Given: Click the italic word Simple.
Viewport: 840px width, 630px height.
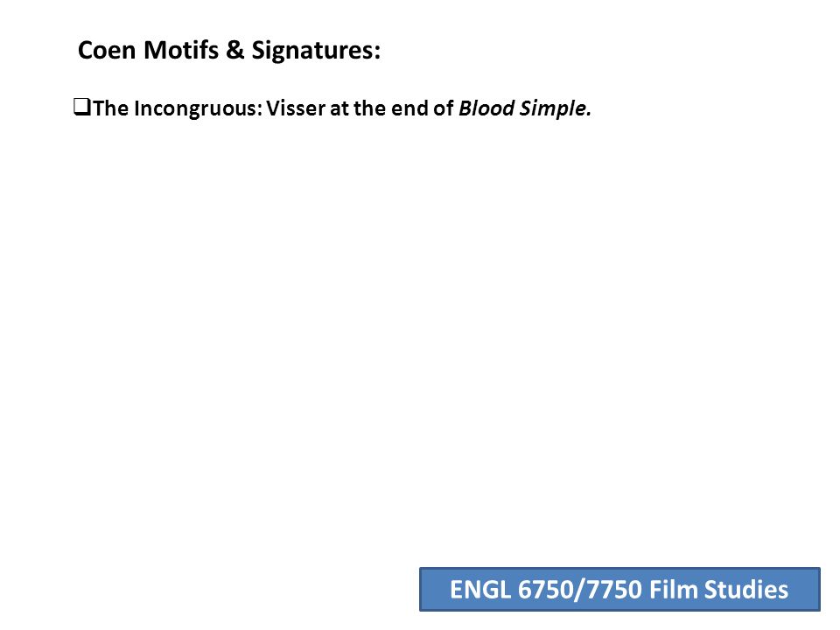Looking at the screenshot, I should (x=555, y=109).
